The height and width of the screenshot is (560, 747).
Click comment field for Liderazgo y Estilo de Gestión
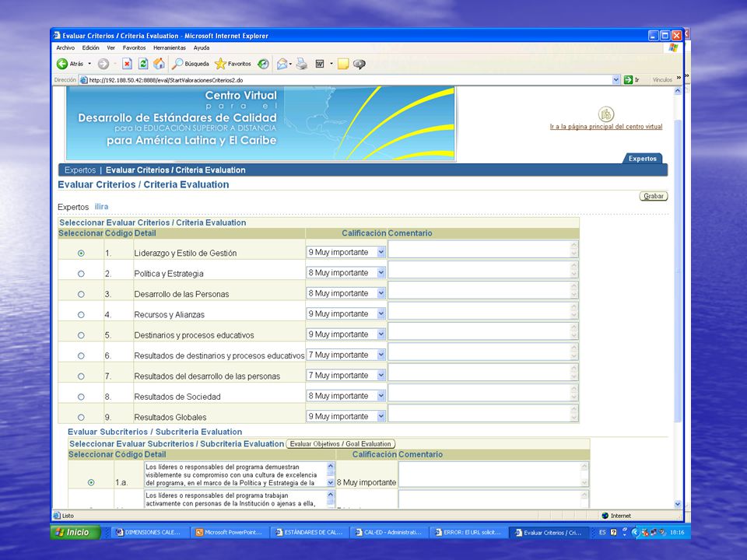point(483,249)
